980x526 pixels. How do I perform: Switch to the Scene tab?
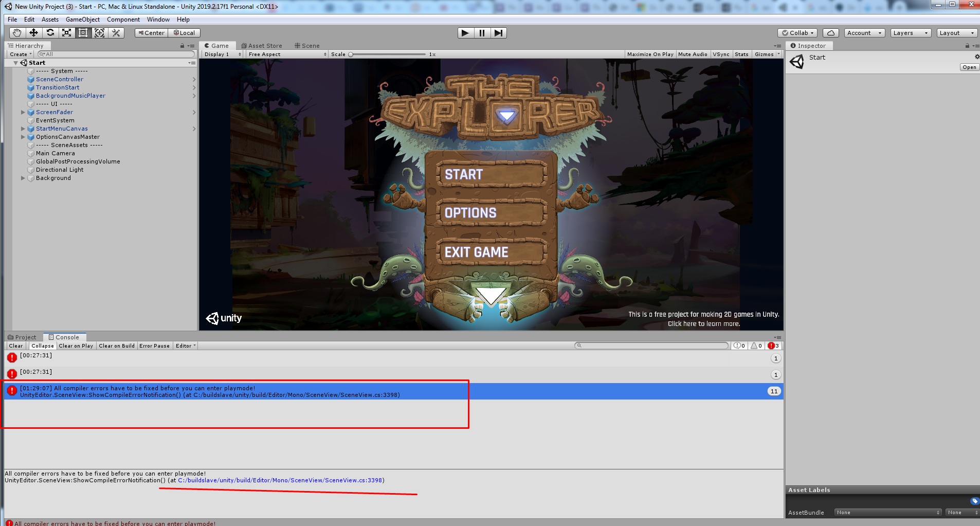pyautogui.click(x=307, y=46)
